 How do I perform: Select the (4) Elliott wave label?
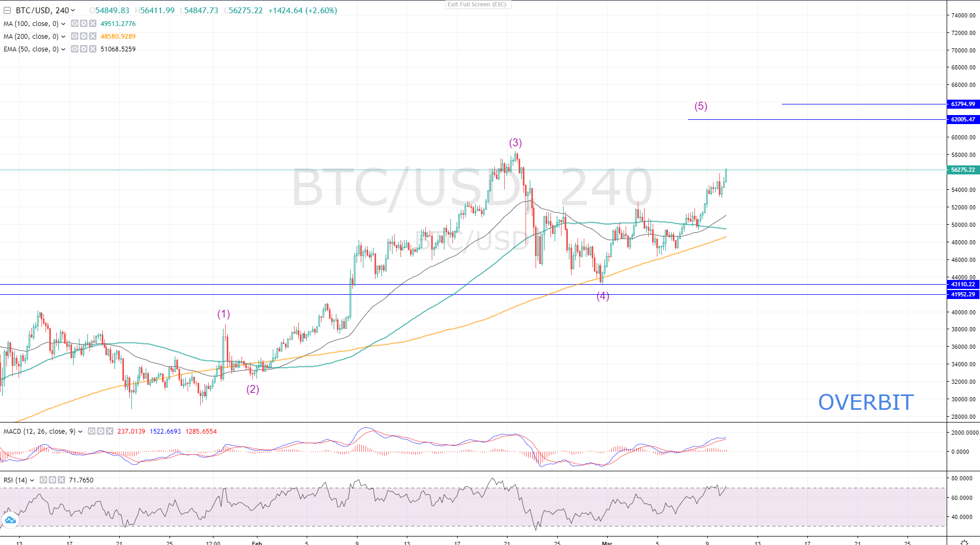[x=603, y=296]
